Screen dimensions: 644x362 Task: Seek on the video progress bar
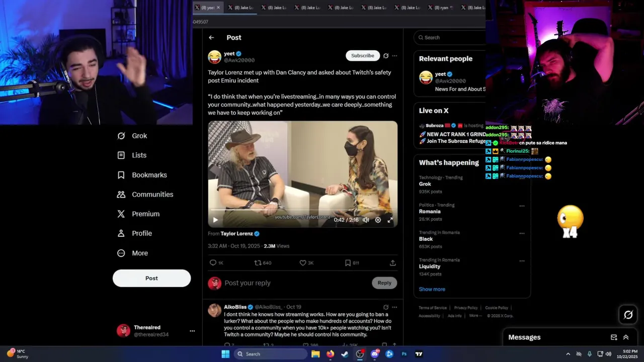302,210
